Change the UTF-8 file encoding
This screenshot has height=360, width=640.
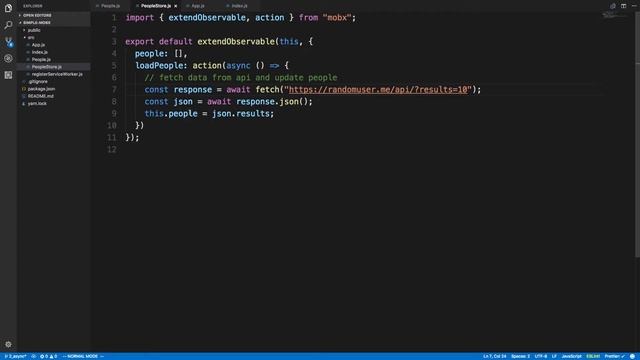click(x=540, y=356)
